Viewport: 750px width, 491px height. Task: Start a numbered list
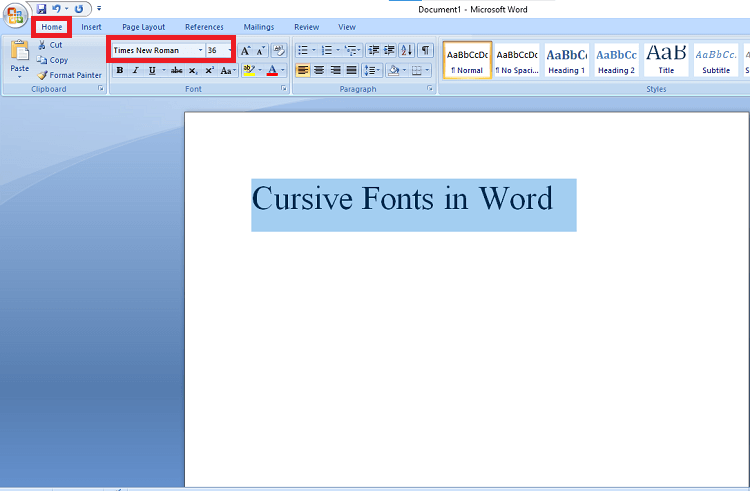(x=327, y=50)
